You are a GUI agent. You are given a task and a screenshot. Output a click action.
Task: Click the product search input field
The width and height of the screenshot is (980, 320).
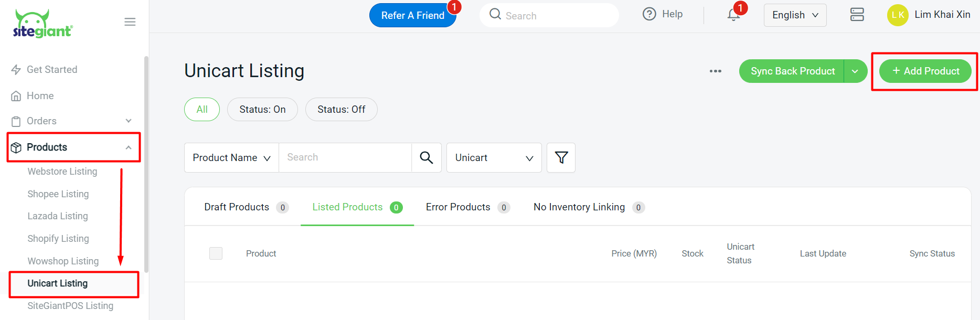[345, 157]
